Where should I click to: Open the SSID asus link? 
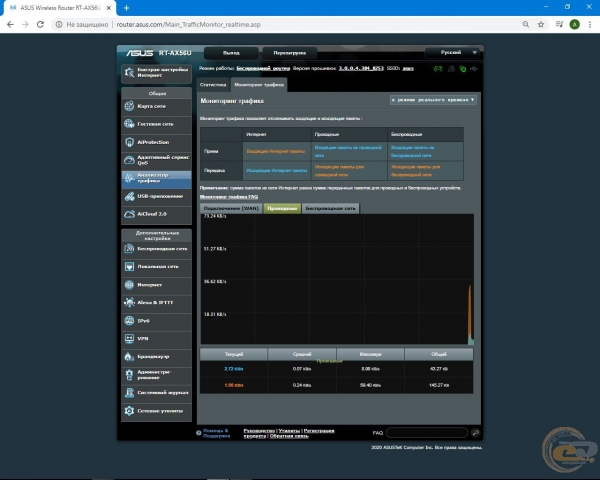[408, 68]
